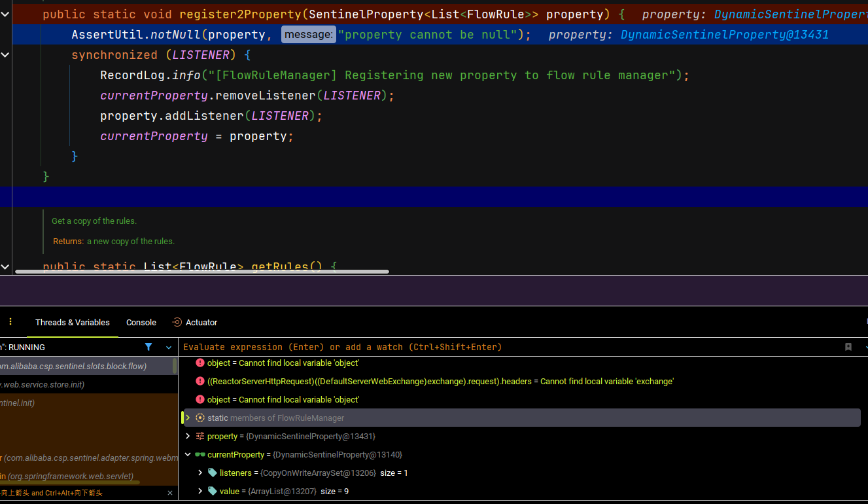Screen dimensions: 868x504
Task: Click the parameter icon beside property
Action: 200,436
